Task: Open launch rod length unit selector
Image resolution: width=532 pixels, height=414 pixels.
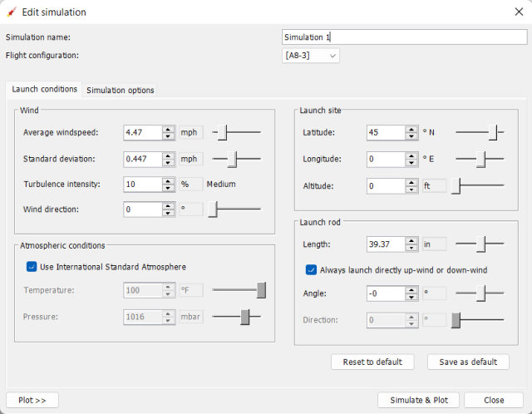Action: pyautogui.click(x=434, y=244)
